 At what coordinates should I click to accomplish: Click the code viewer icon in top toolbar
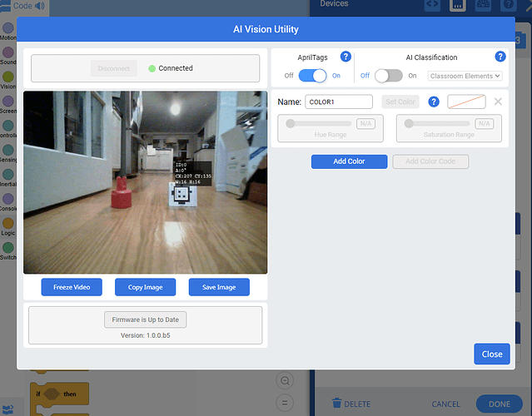(432, 5)
